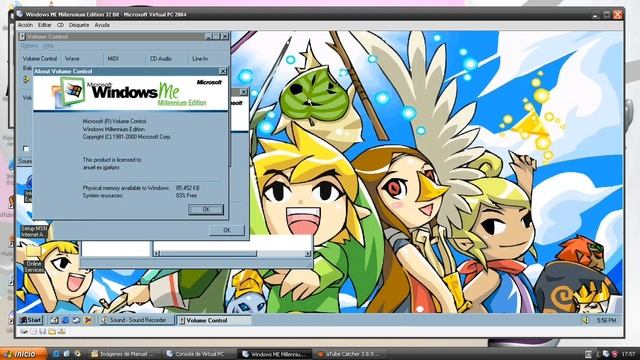This screenshot has height=360, width=640.
Task: Launch Internet Explorer from ME quick launch
Action: 65,320
